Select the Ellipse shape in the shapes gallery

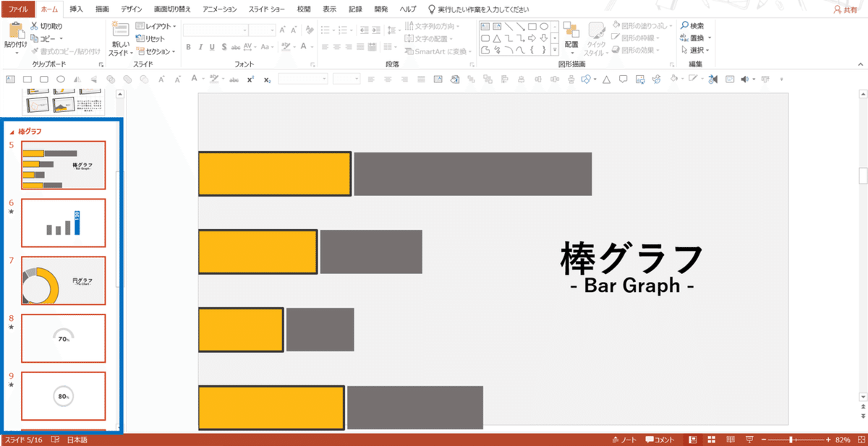pos(543,26)
